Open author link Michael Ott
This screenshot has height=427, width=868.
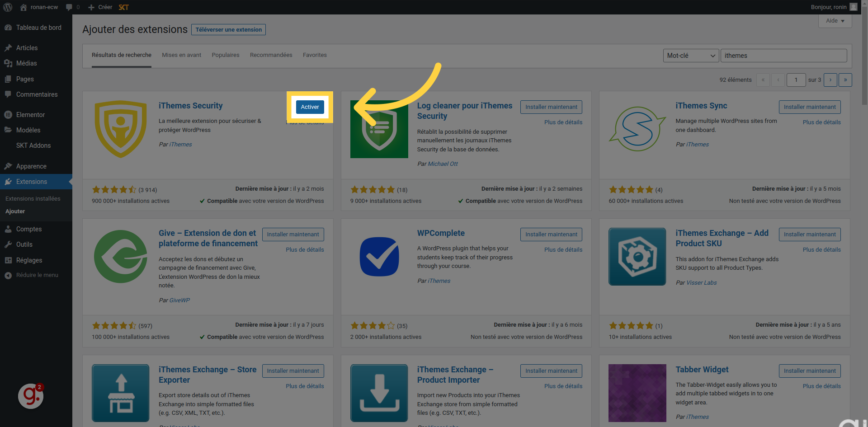(443, 164)
